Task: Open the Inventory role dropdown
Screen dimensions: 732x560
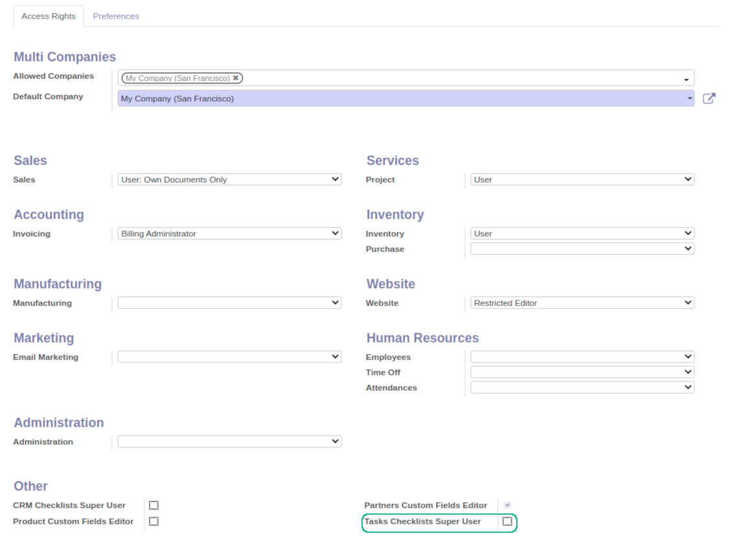Action: click(582, 234)
